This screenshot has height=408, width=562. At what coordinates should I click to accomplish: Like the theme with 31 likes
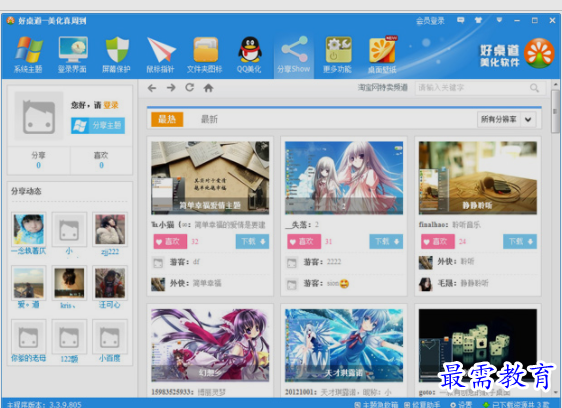[x=304, y=242]
